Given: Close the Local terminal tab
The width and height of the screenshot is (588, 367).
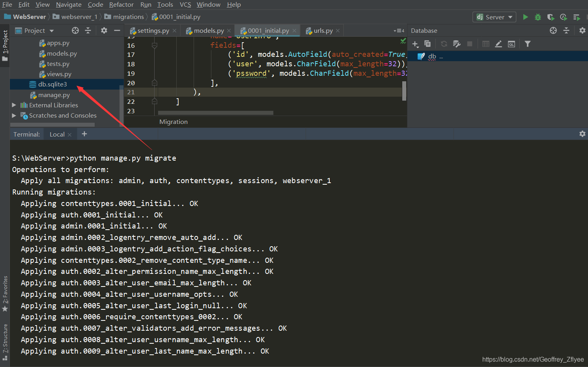Looking at the screenshot, I should click(x=70, y=135).
